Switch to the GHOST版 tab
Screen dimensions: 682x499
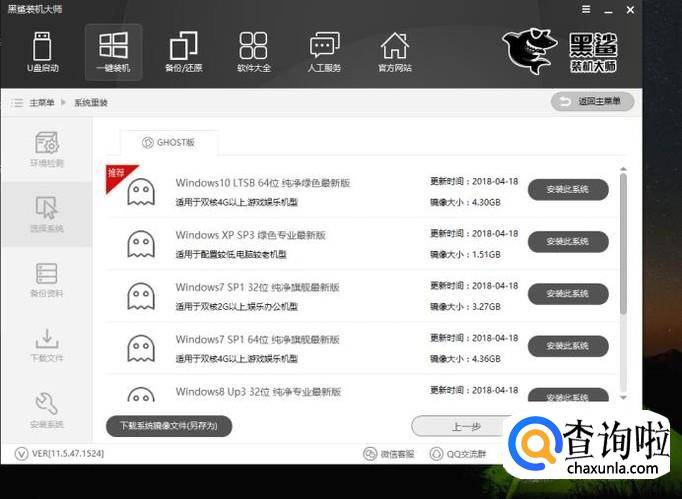click(x=169, y=142)
